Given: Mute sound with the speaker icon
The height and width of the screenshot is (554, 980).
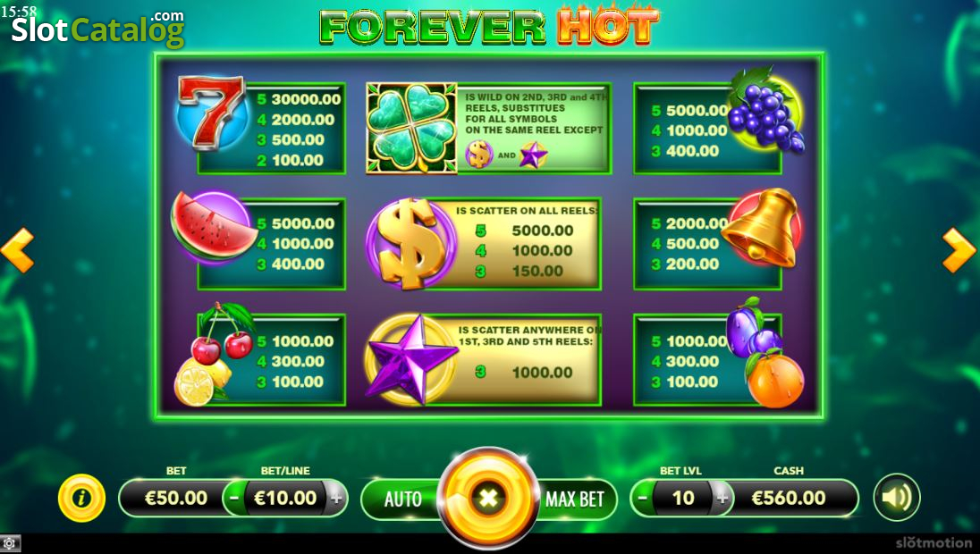Looking at the screenshot, I should (x=896, y=498).
